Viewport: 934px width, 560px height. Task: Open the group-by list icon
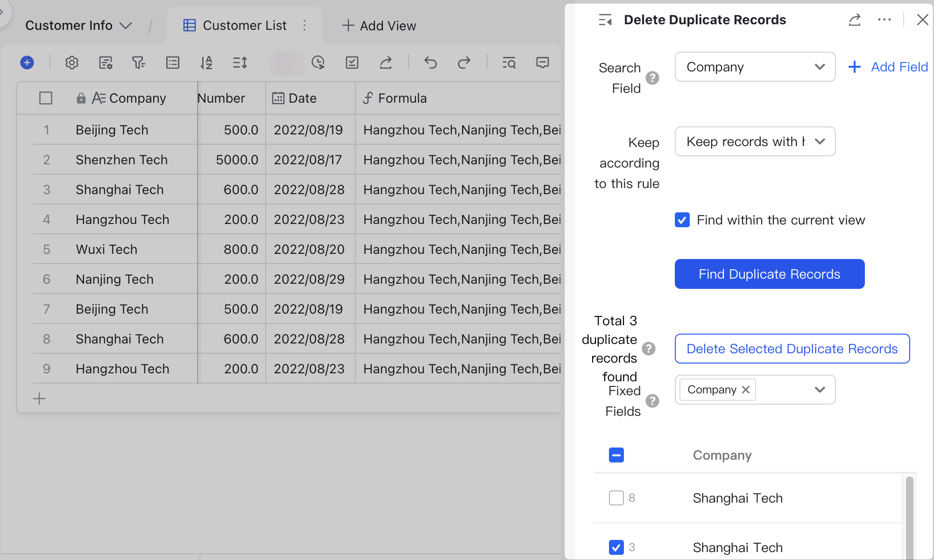173,63
